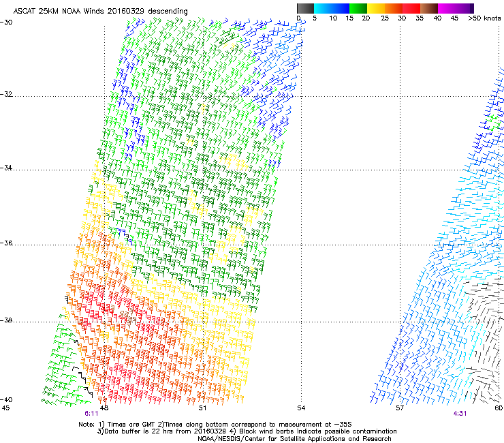504x443 pixels.
Task: Select the '60' longitude label
Action: (499, 408)
